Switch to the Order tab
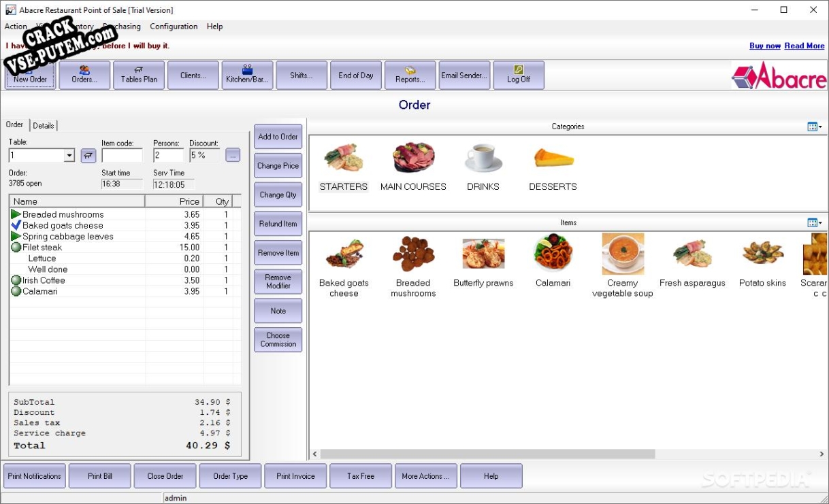Screen dimensions: 829x504 (x=14, y=124)
